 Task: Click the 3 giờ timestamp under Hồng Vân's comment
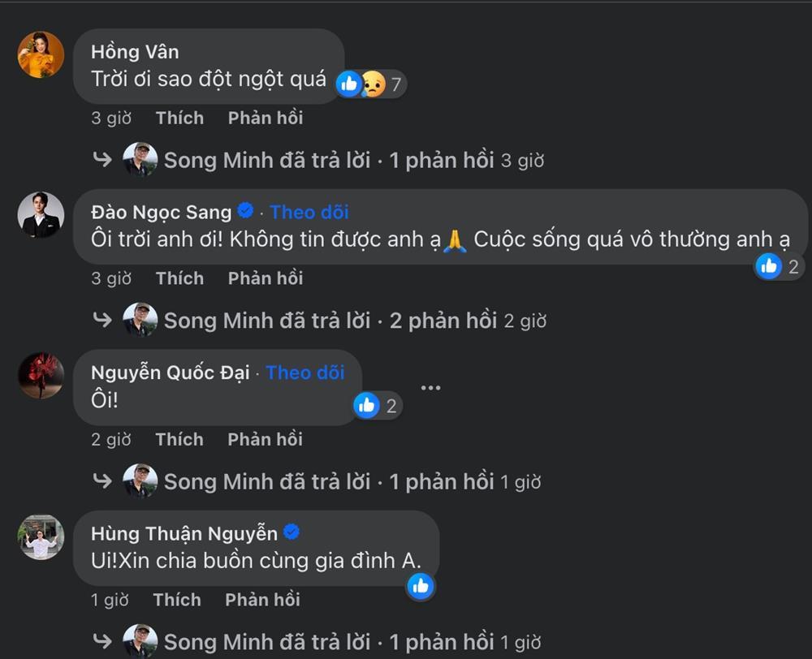tap(111, 118)
